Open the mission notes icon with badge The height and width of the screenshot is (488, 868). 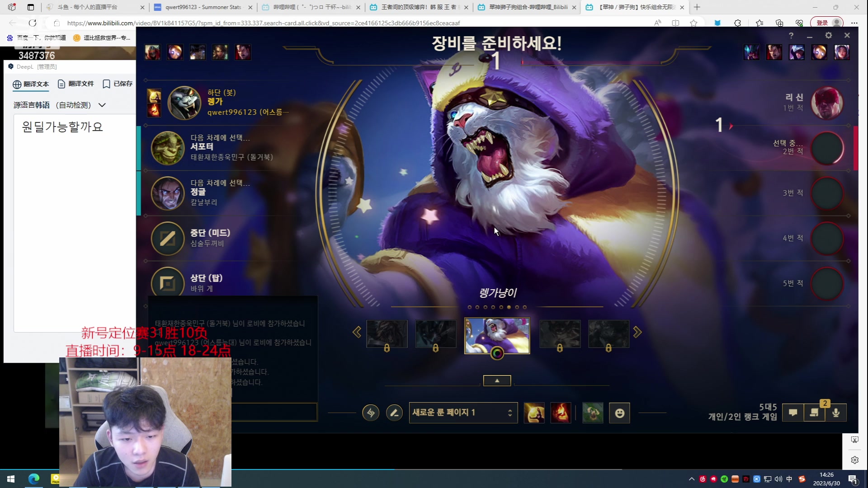point(814,413)
